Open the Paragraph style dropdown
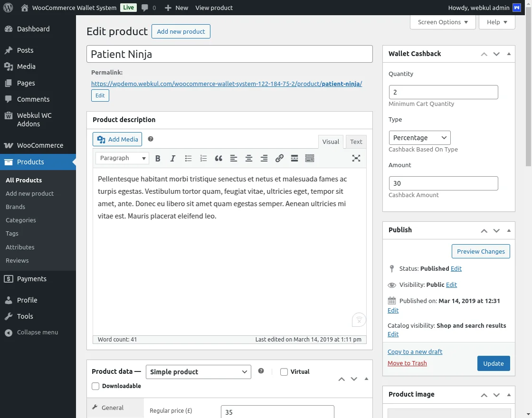The image size is (532, 418). [x=122, y=158]
